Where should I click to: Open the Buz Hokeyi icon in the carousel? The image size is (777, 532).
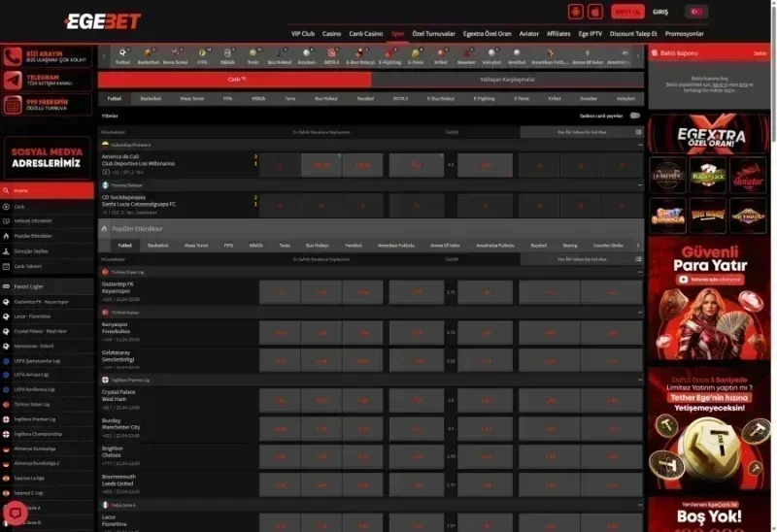[x=280, y=53]
